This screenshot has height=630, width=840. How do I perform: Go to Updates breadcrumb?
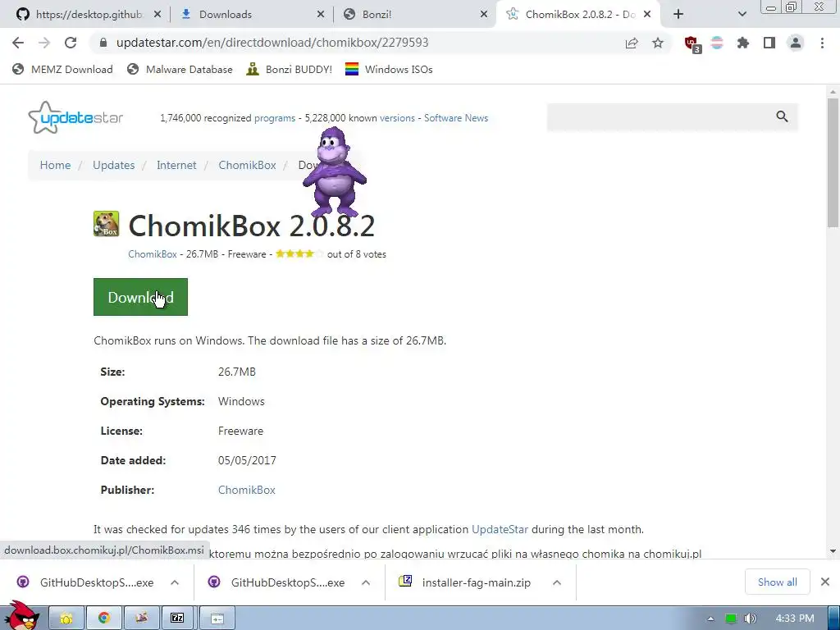click(x=113, y=166)
